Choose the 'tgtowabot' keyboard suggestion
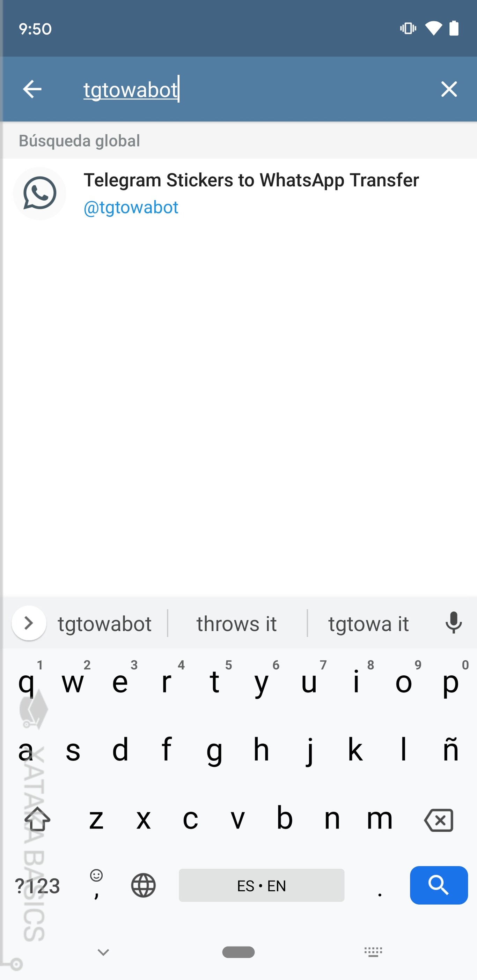Screen dimensions: 477x980 [105, 624]
